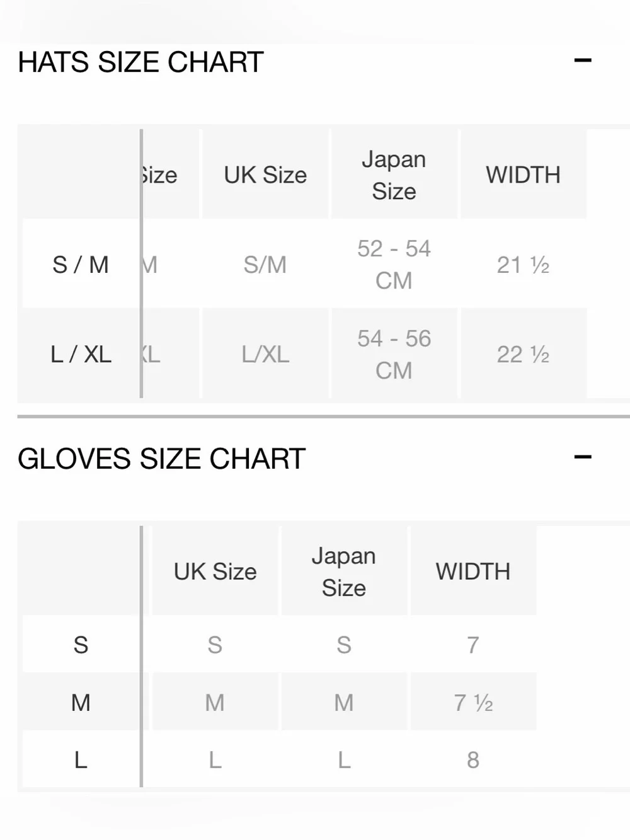
Task: Select the L / XL hat row label
Action: pyautogui.click(x=81, y=354)
